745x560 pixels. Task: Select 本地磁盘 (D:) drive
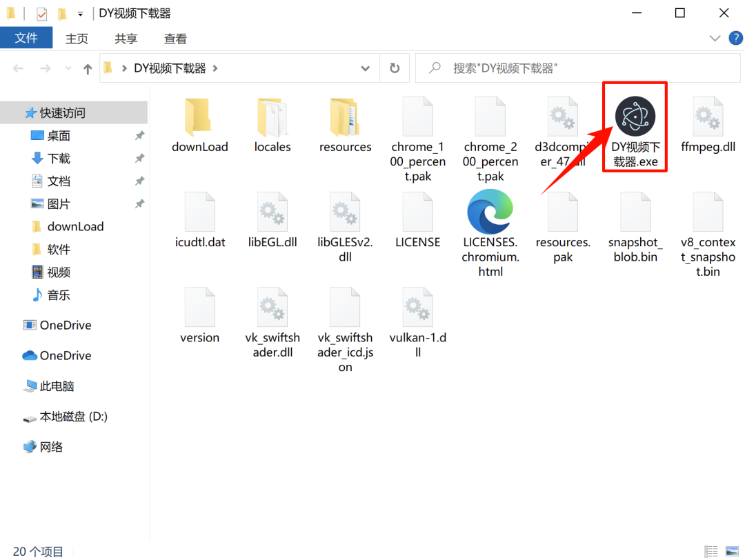[x=74, y=417]
